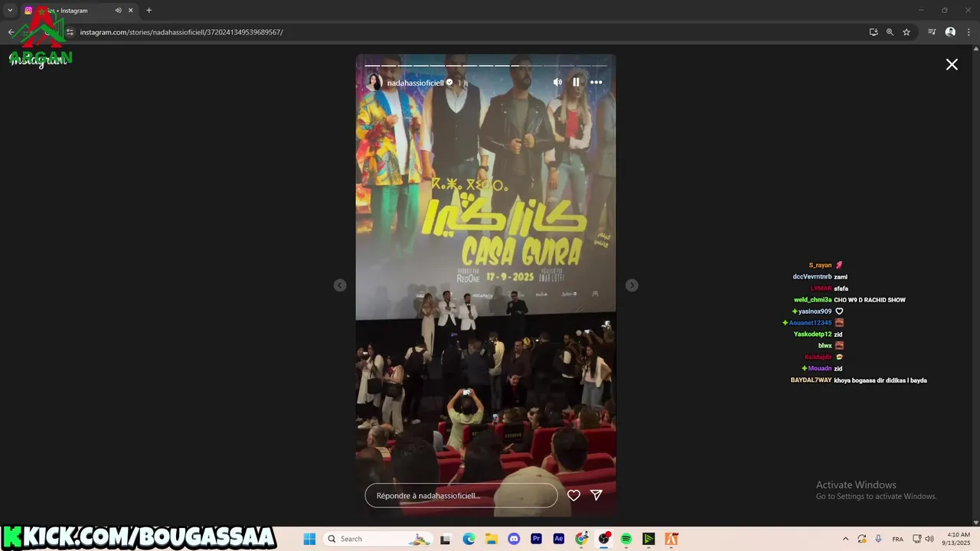Open the story three-dot options menu
980x551 pixels.
point(596,82)
